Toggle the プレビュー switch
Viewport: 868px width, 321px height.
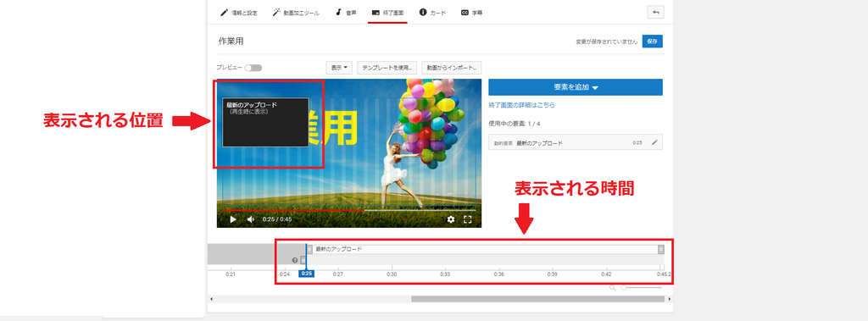(x=253, y=68)
